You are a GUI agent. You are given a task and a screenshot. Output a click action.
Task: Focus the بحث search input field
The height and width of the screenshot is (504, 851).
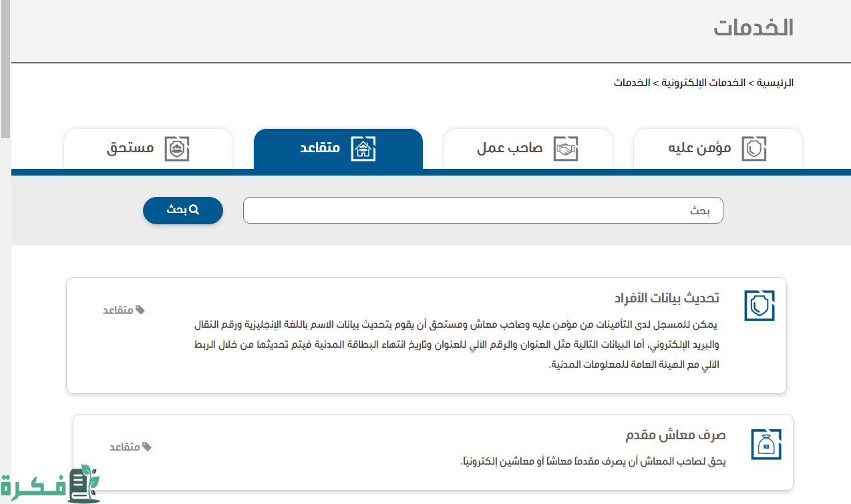tap(482, 210)
